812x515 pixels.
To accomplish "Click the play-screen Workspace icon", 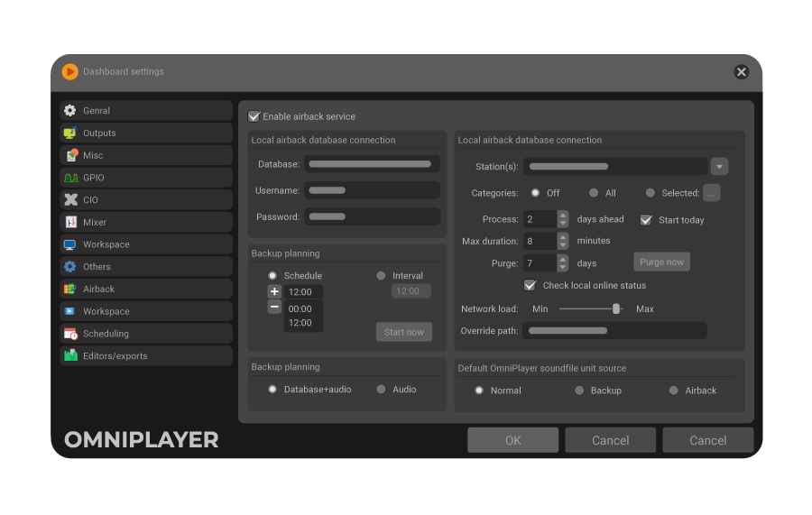I will pos(69,311).
